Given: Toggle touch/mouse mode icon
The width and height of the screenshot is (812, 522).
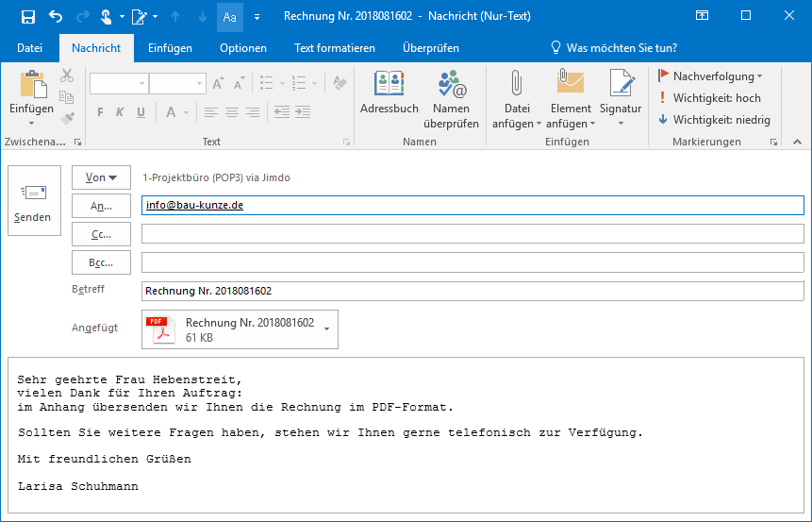Looking at the screenshot, I should 106,17.
